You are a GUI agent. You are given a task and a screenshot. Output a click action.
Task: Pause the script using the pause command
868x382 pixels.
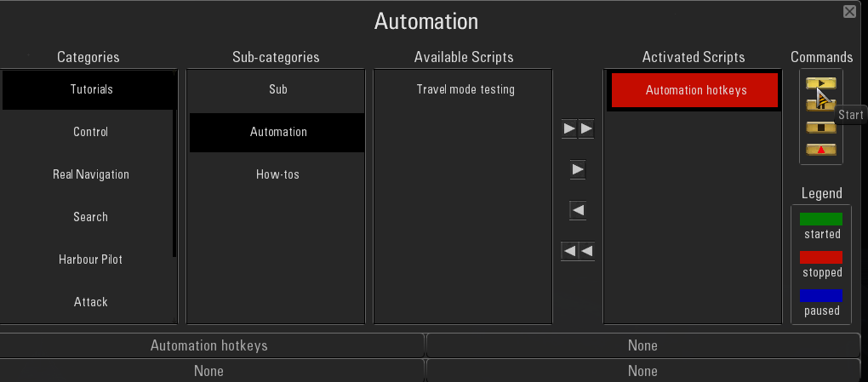click(x=821, y=104)
